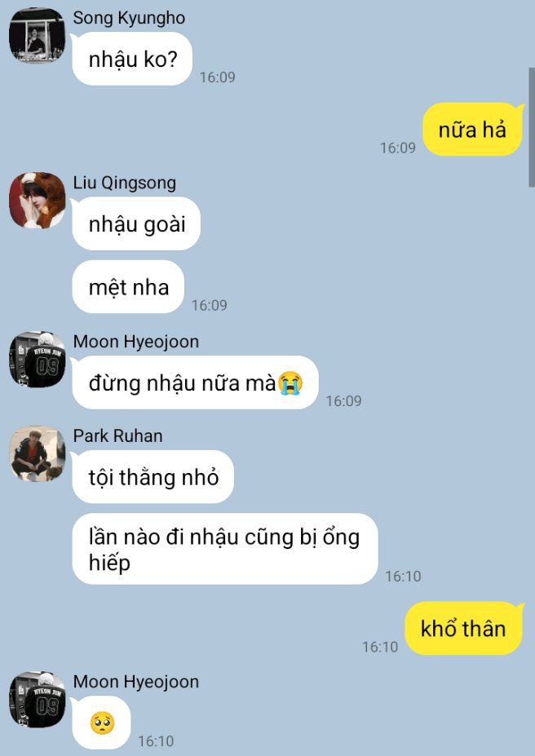Open Moon Hyeojoon avatar beside pleading emoji

[x=38, y=699]
